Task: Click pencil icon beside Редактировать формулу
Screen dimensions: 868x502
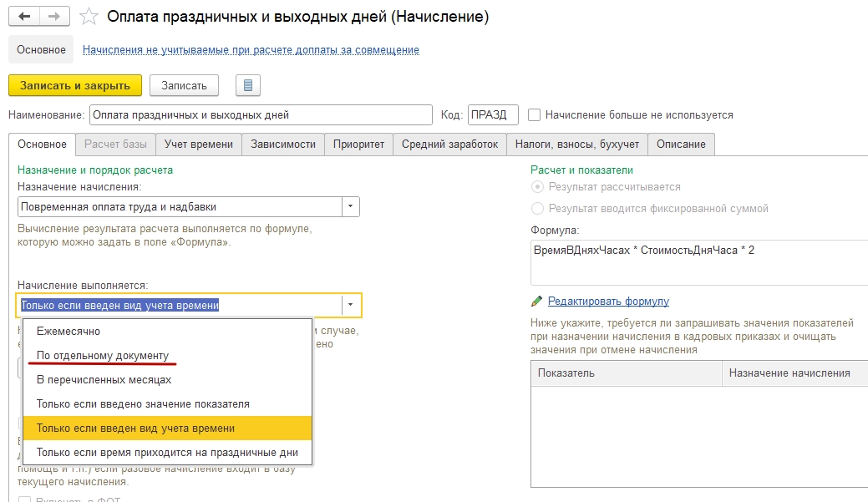Action: point(537,302)
